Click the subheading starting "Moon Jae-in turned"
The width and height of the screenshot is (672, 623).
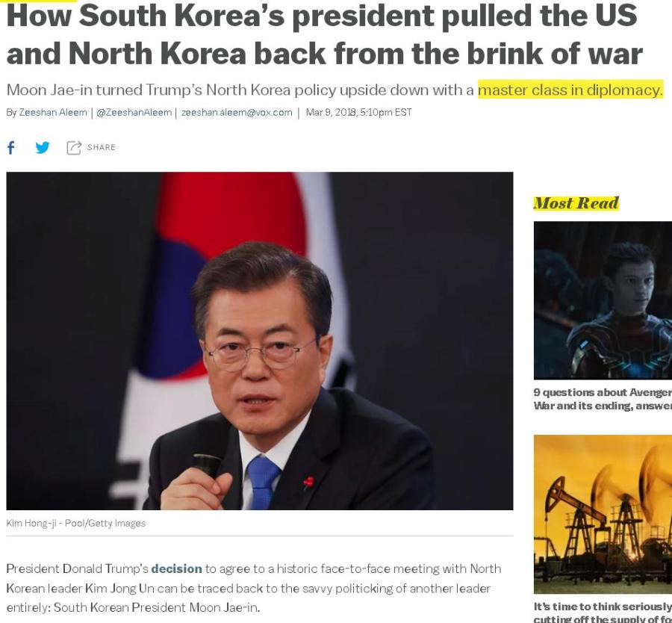tap(335, 90)
